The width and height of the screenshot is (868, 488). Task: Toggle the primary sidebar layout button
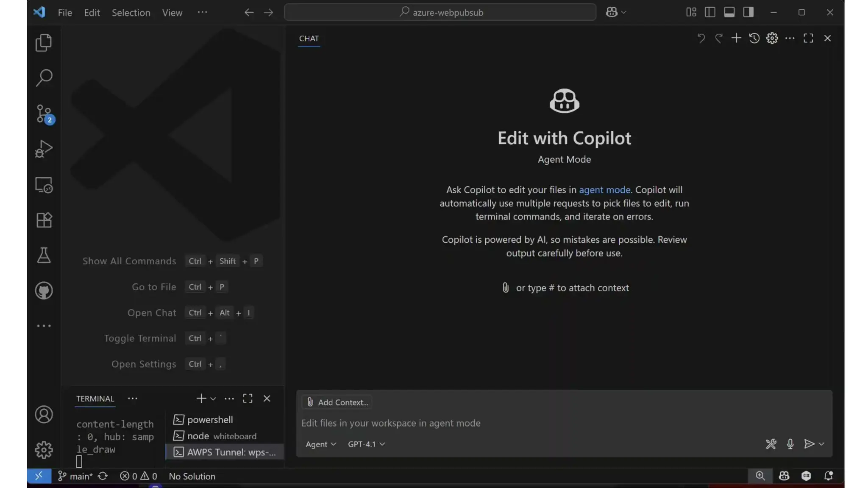point(710,12)
